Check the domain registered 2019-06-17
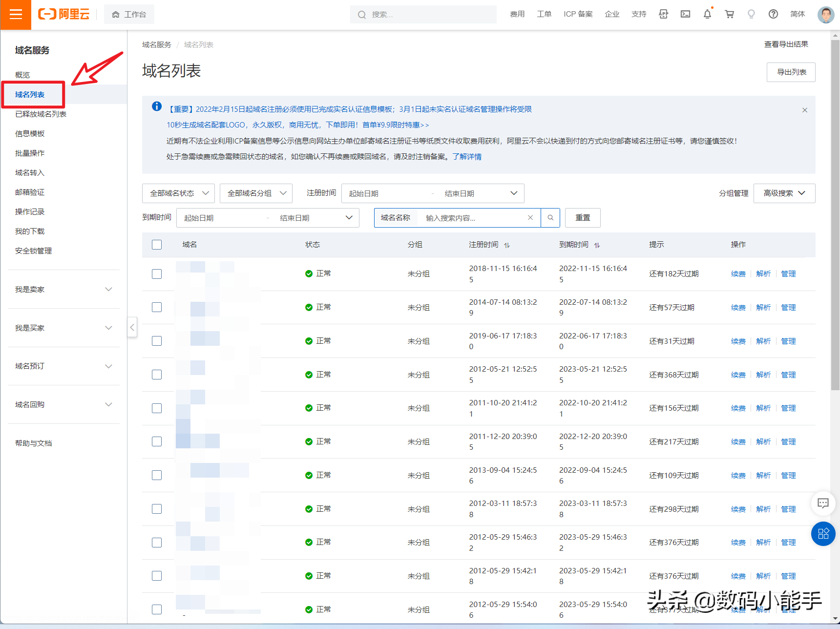The width and height of the screenshot is (840, 629). (x=157, y=341)
